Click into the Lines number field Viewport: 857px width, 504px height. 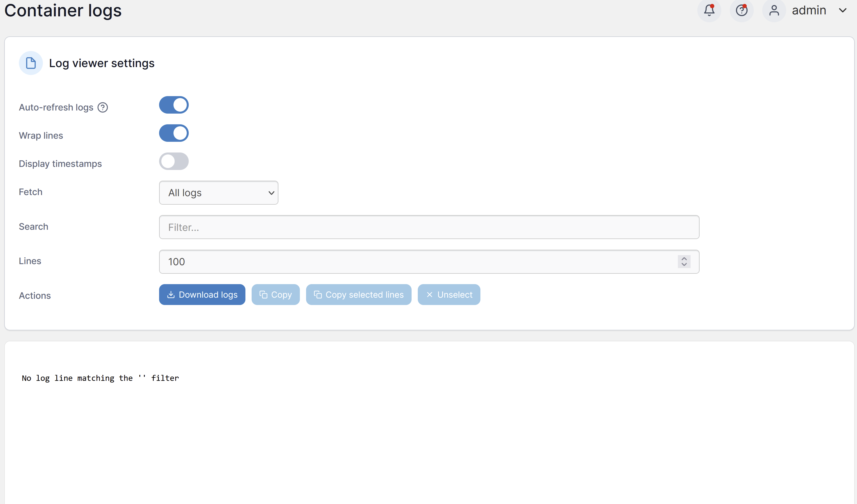click(x=429, y=262)
